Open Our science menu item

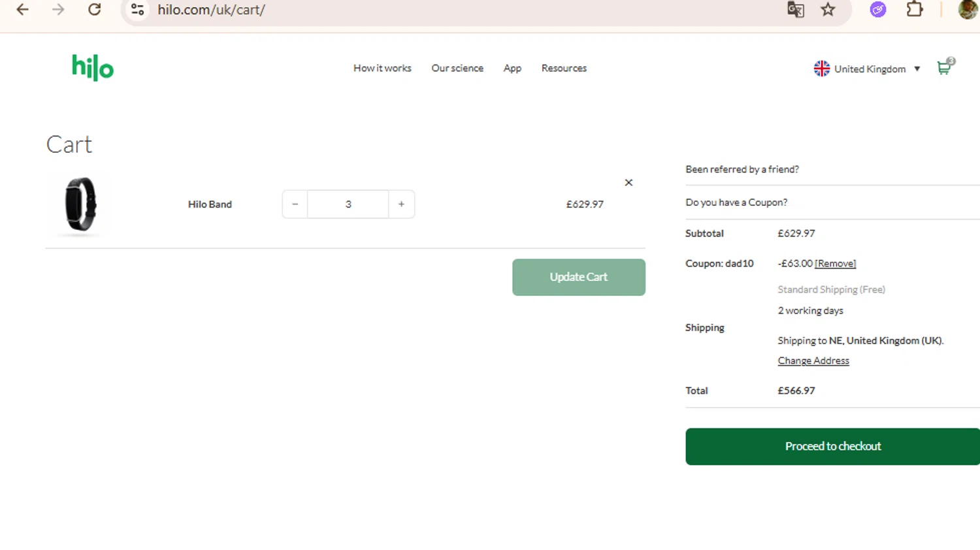click(457, 68)
